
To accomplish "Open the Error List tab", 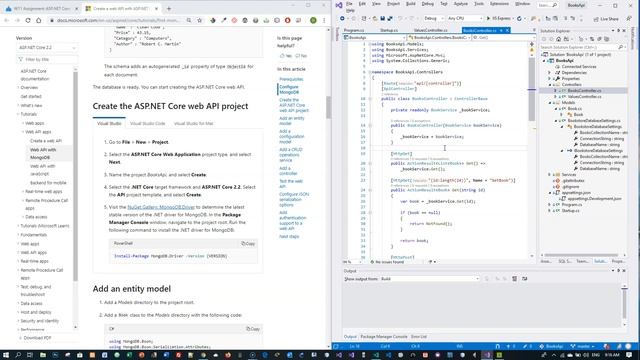I will [419, 337].
